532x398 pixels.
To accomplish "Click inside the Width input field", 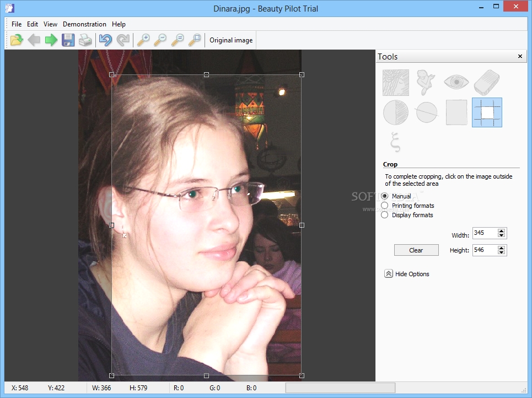I will pos(485,233).
